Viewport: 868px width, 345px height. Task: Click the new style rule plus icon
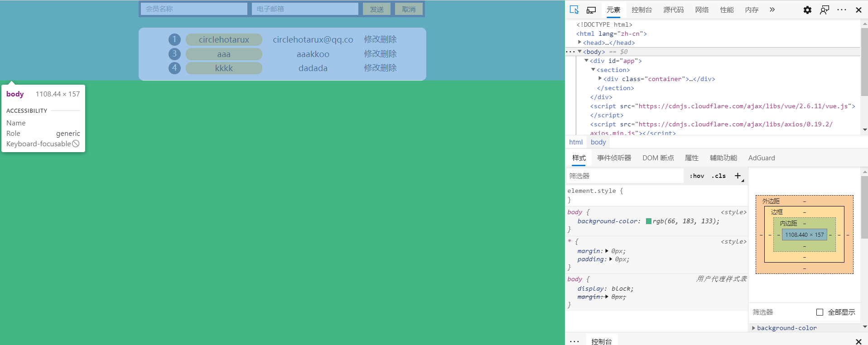738,176
